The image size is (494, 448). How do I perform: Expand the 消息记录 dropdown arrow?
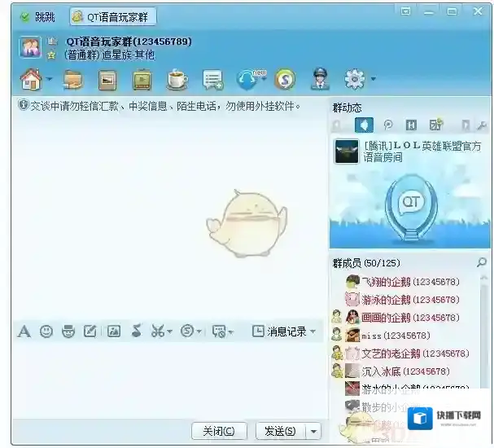(x=313, y=332)
